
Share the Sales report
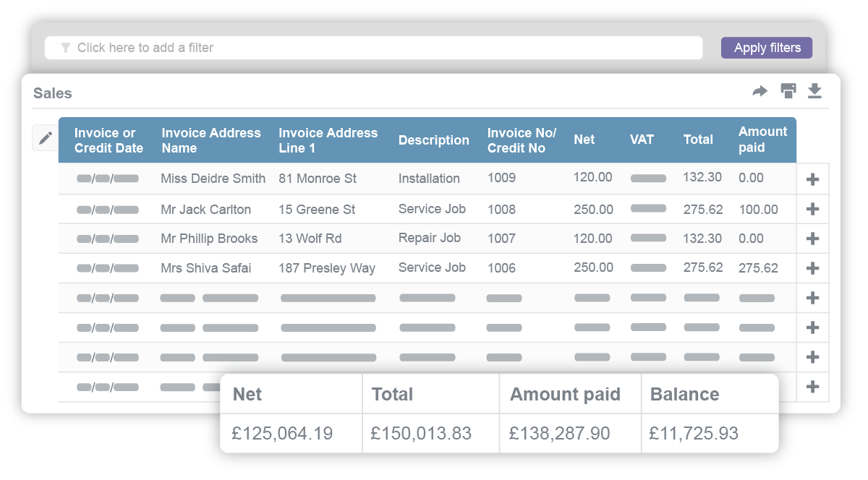(x=760, y=92)
